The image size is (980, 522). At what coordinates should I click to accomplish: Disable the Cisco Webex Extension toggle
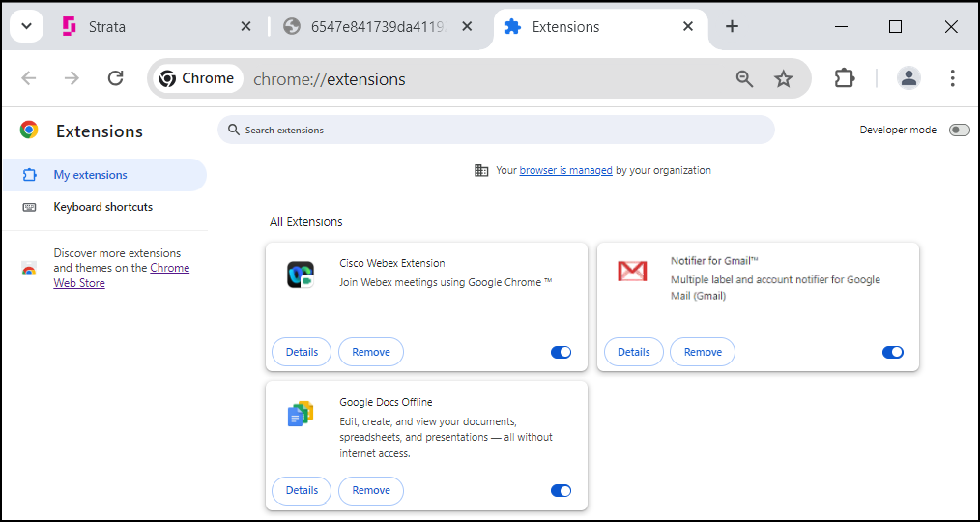coord(561,353)
